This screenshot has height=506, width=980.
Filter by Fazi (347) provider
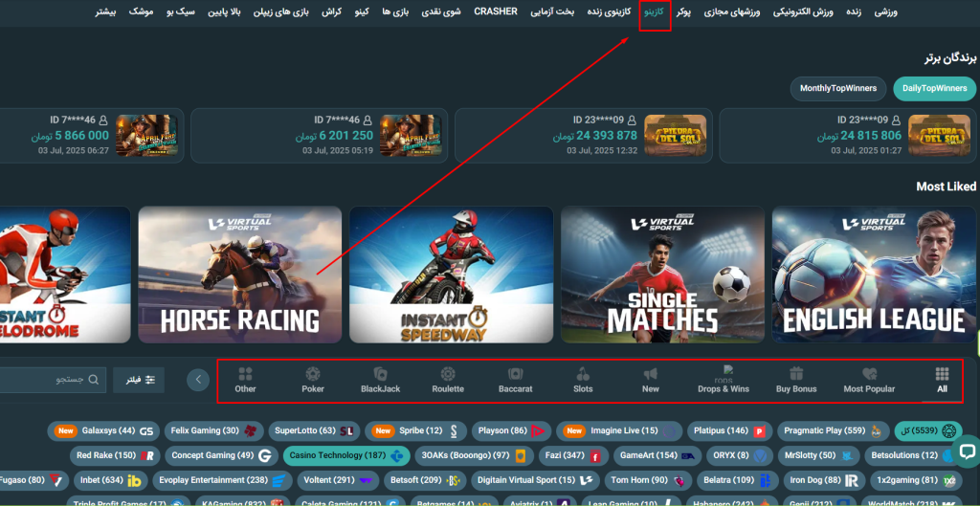[573, 456]
